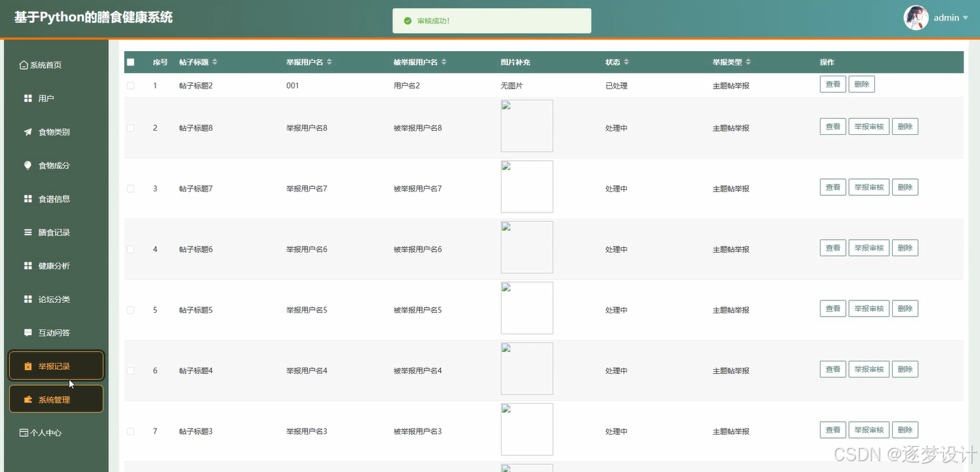980x472 pixels.
Task: Check the checkbox for row 帖子标题7
Action: [x=131, y=189]
